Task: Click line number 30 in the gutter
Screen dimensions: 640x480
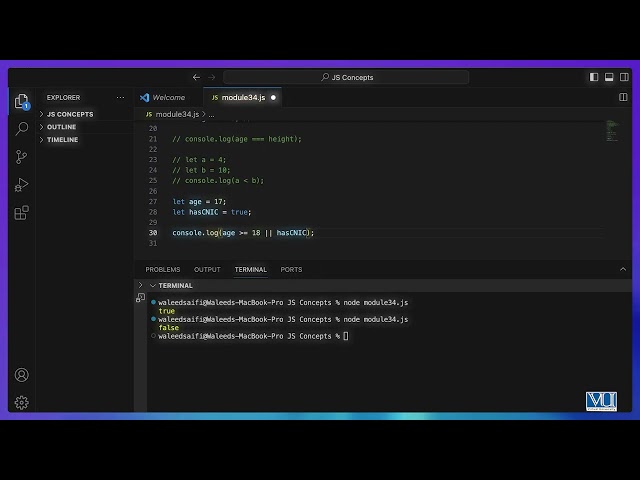Action: pyautogui.click(x=153, y=233)
